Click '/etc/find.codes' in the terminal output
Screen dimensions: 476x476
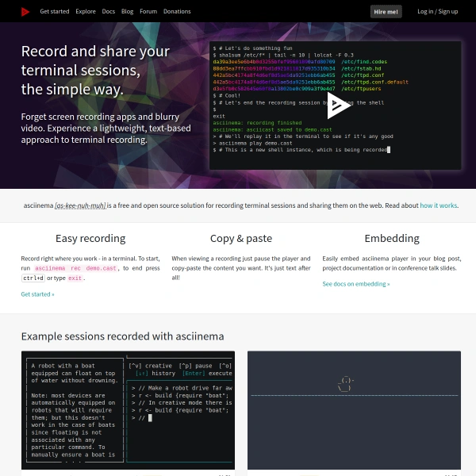(364, 62)
